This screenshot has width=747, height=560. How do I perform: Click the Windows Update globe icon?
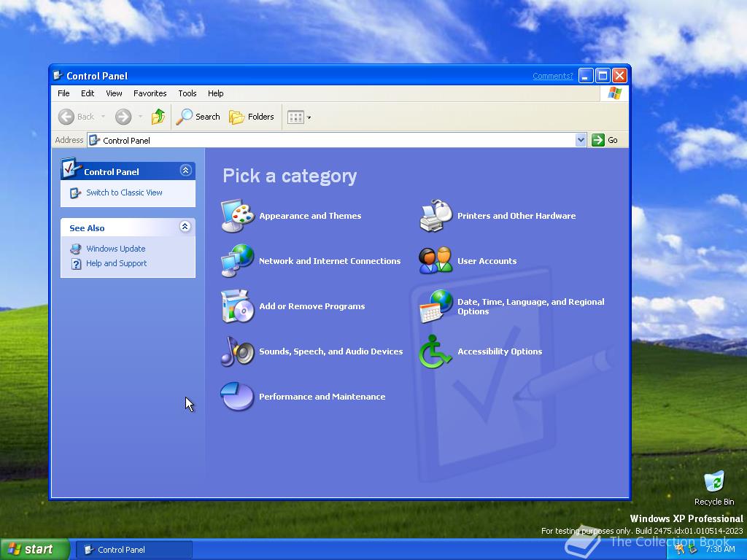click(x=75, y=249)
